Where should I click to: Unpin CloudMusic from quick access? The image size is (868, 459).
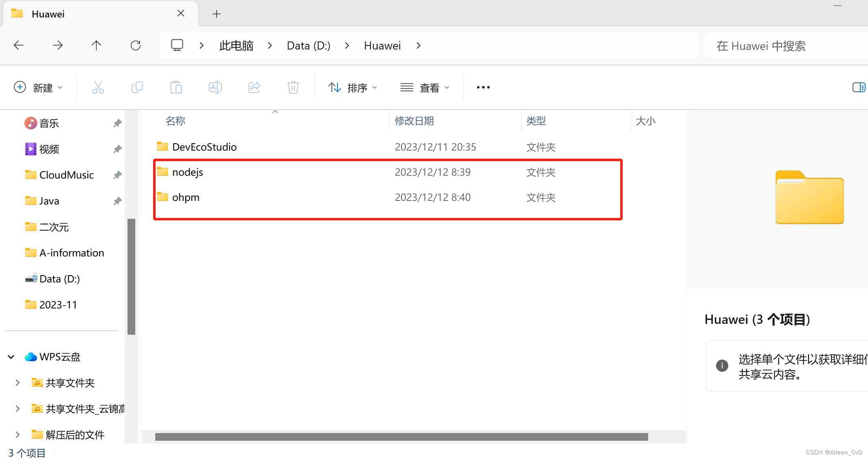(x=117, y=175)
